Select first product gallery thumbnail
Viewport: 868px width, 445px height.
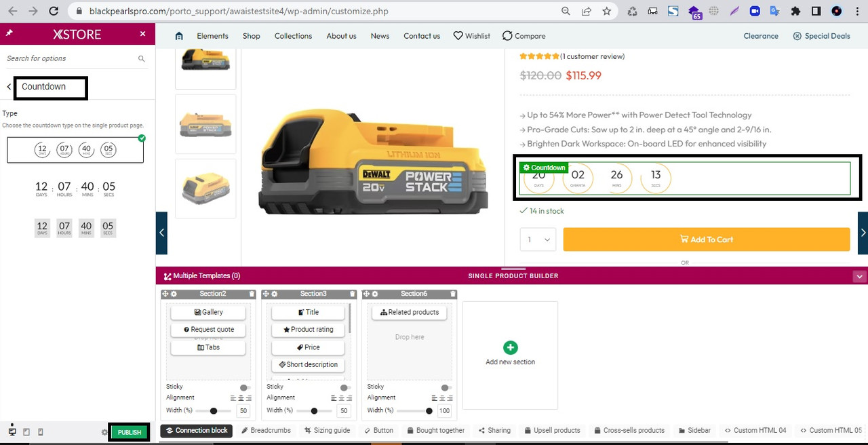click(205, 68)
